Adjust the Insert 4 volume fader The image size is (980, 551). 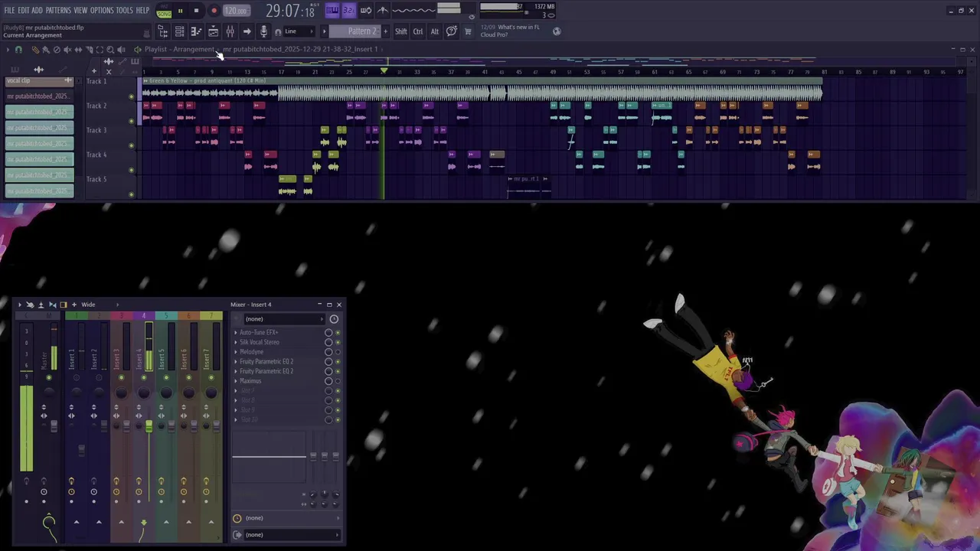click(149, 426)
